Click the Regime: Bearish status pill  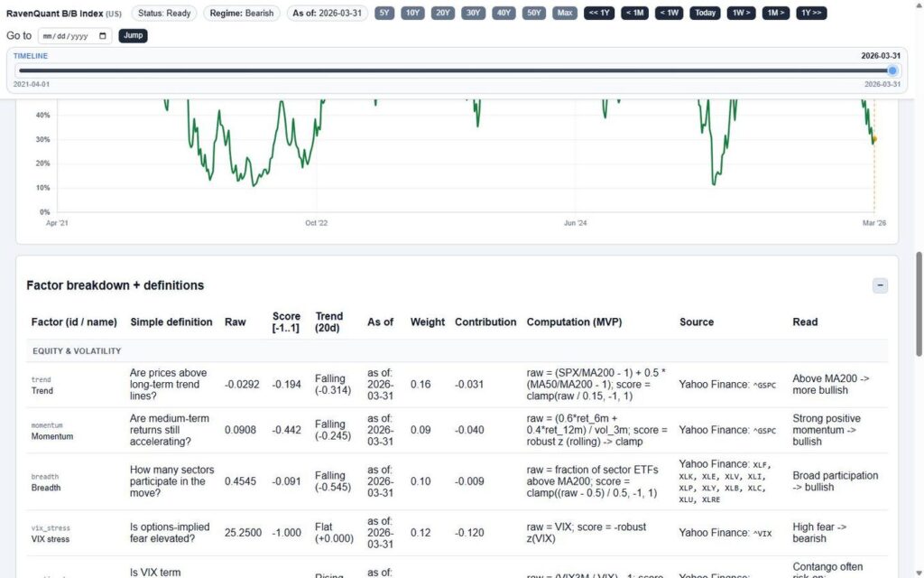point(241,14)
